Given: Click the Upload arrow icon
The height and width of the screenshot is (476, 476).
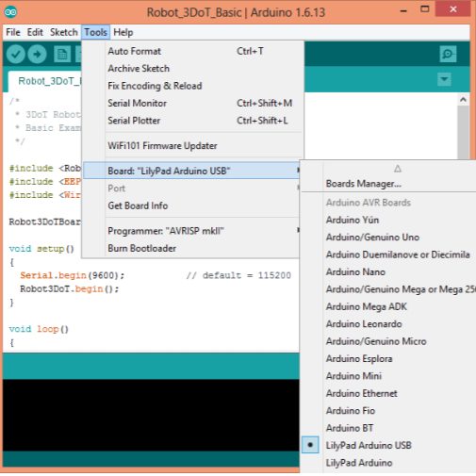Looking at the screenshot, I should point(37,54).
